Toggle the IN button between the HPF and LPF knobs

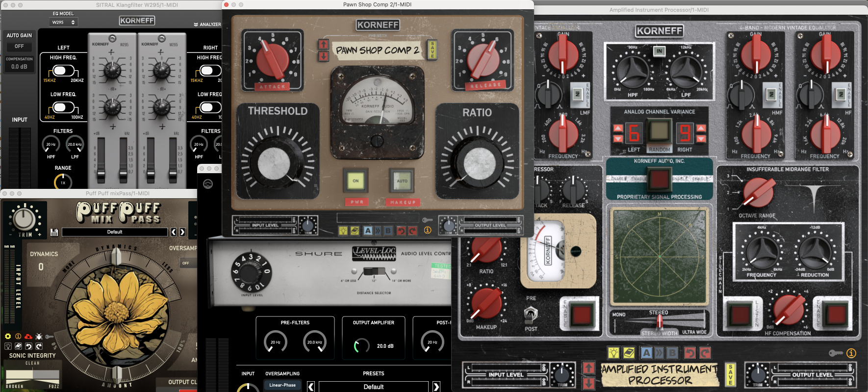click(x=659, y=51)
